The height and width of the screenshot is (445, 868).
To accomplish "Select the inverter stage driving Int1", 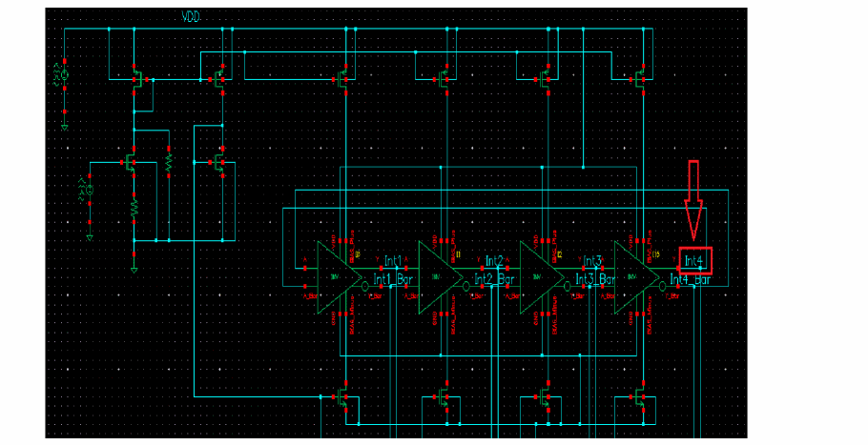I will [x=340, y=277].
